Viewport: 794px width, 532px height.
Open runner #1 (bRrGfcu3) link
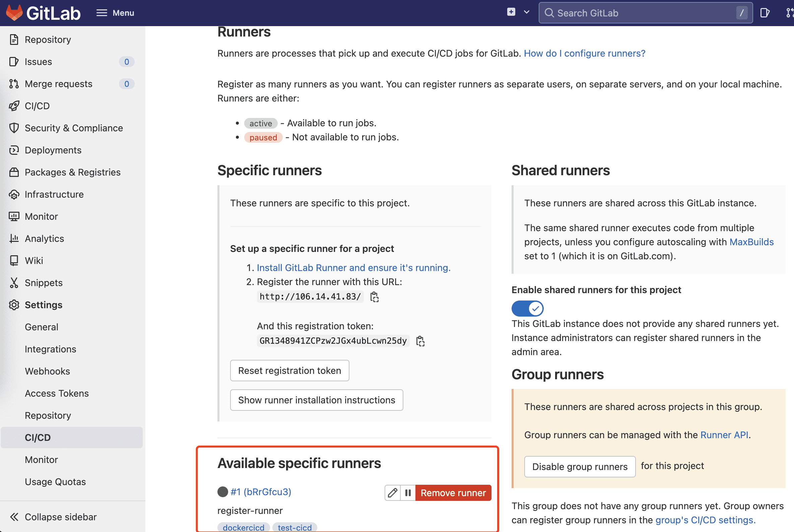click(261, 491)
